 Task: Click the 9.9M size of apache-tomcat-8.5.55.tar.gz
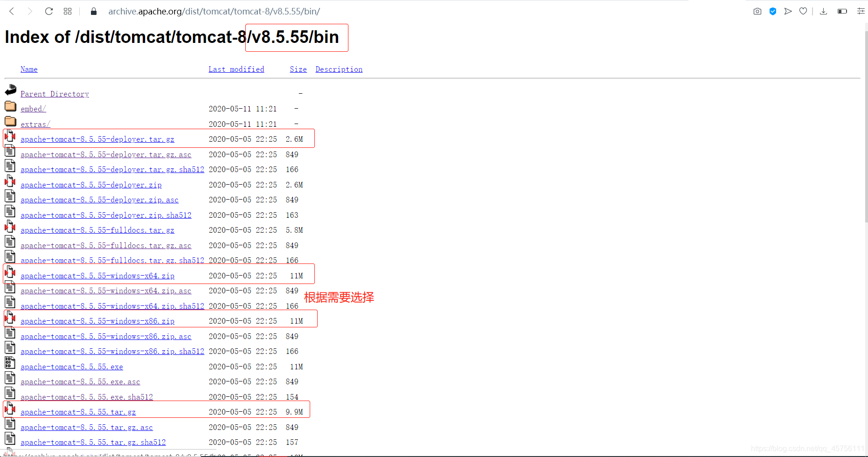(294, 412)
